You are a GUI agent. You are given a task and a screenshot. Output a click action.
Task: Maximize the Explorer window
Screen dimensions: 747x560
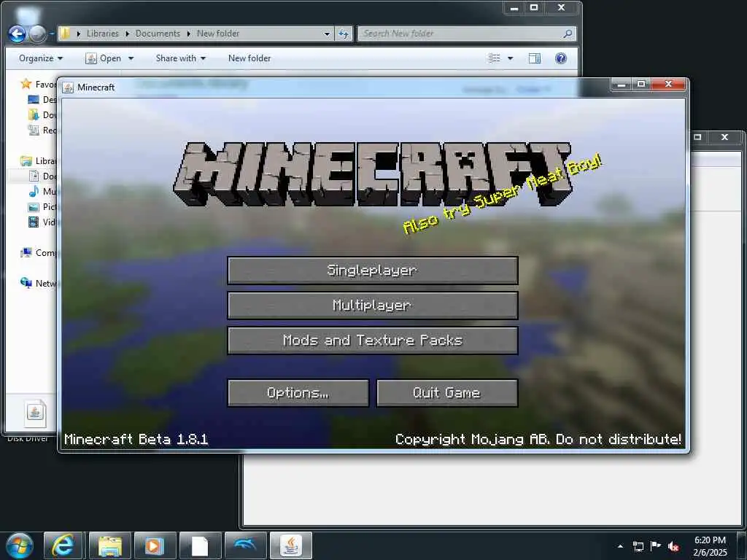(534, 7)
